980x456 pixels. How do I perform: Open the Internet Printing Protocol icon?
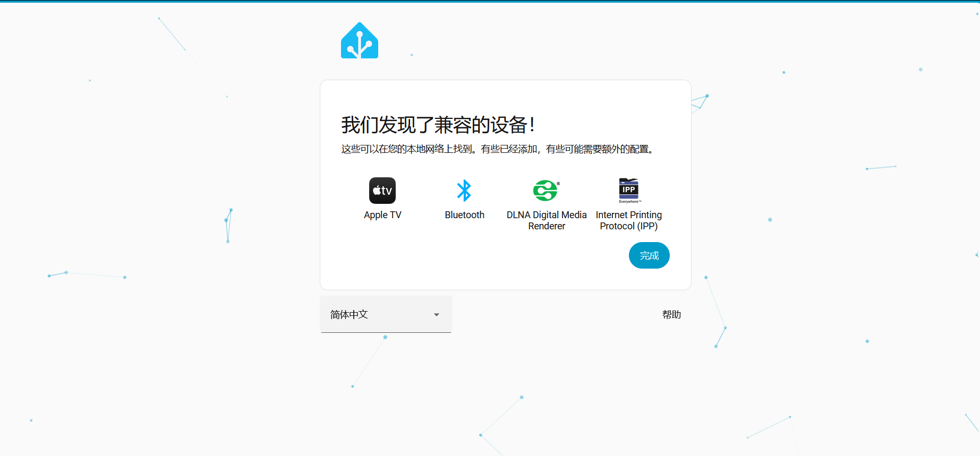(x=629, y=191)
